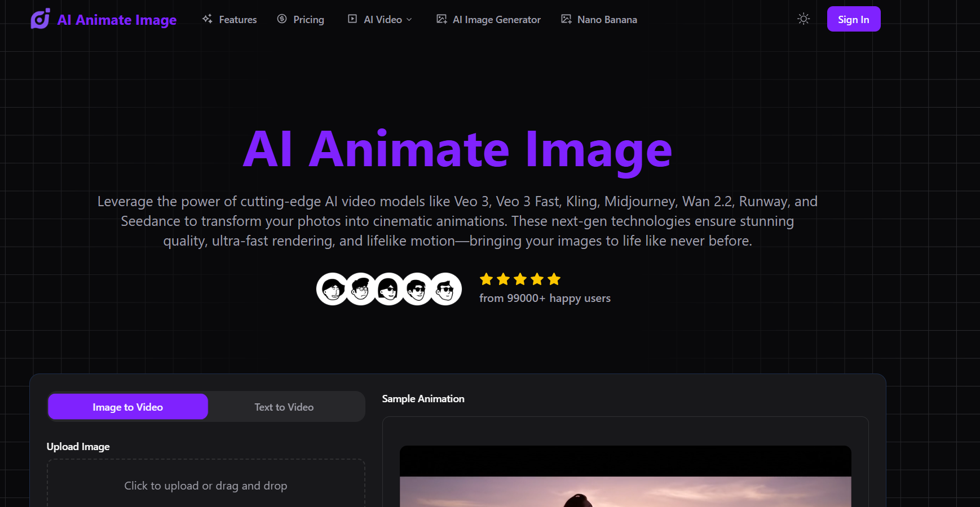Click the AI Image Generator picture icon
Screen dimensions: 980x507
click(442, 19)
